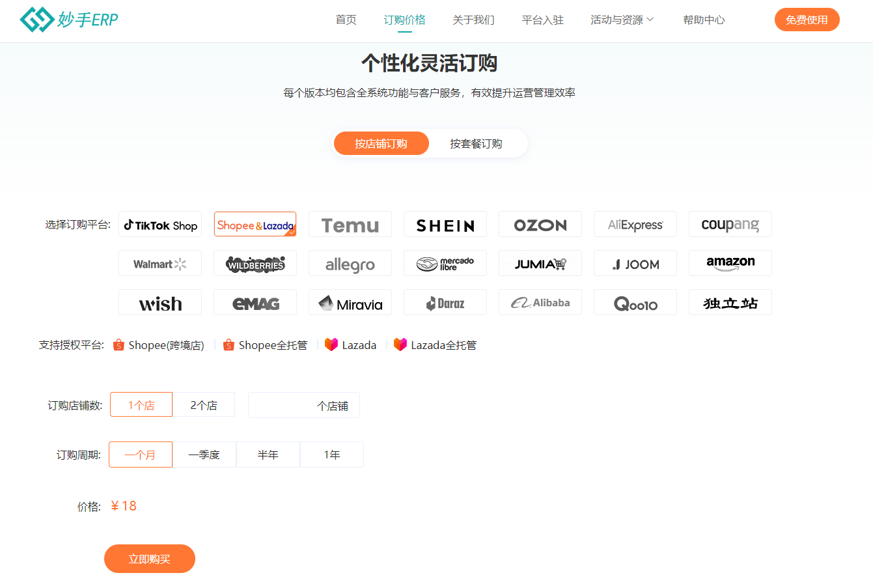Image resolution: width=873 pixels, height=588 pixels.
Task: Select the SHEIN platform logo
Action: (445, 225)
